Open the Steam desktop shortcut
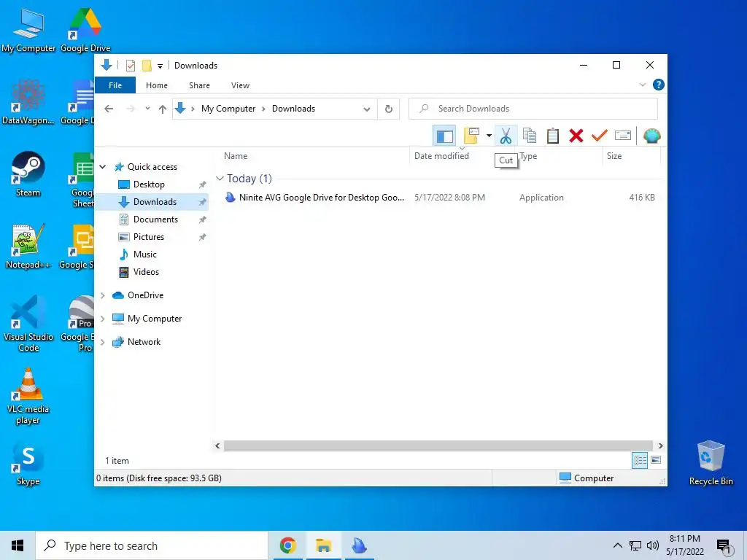 coord(28,174)
